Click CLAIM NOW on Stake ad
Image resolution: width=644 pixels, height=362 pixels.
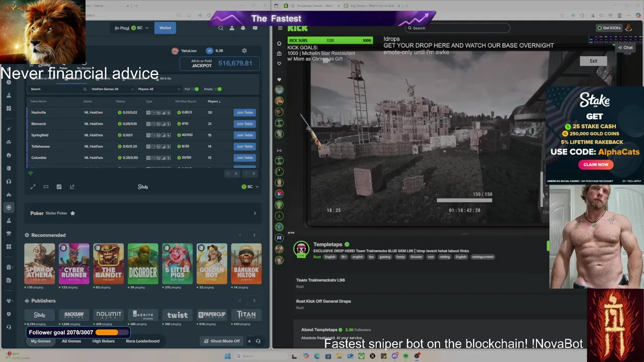[596, 164]
